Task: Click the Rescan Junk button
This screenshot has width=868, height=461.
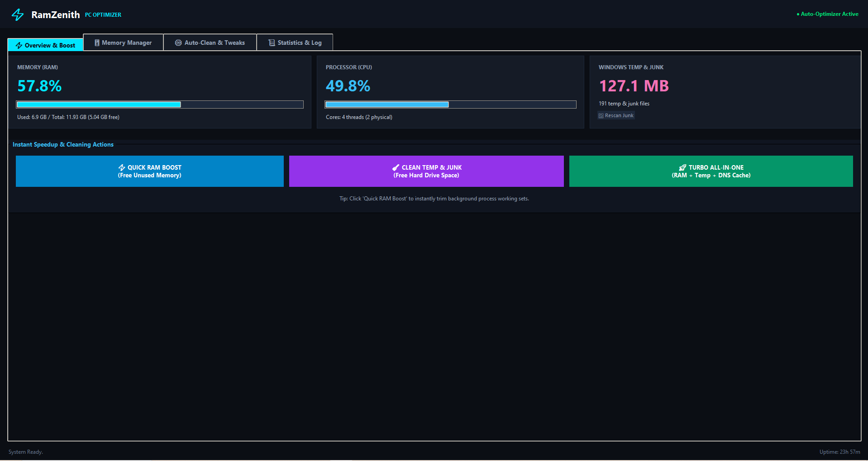Action: (x=616, y=116)
